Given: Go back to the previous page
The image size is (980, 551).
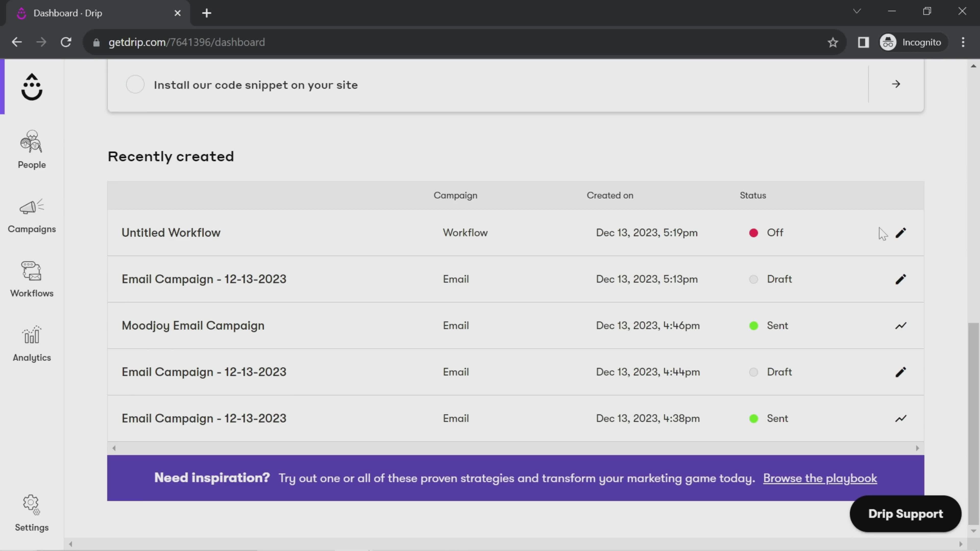Looking at the screenshot, I should coord(17,42).
